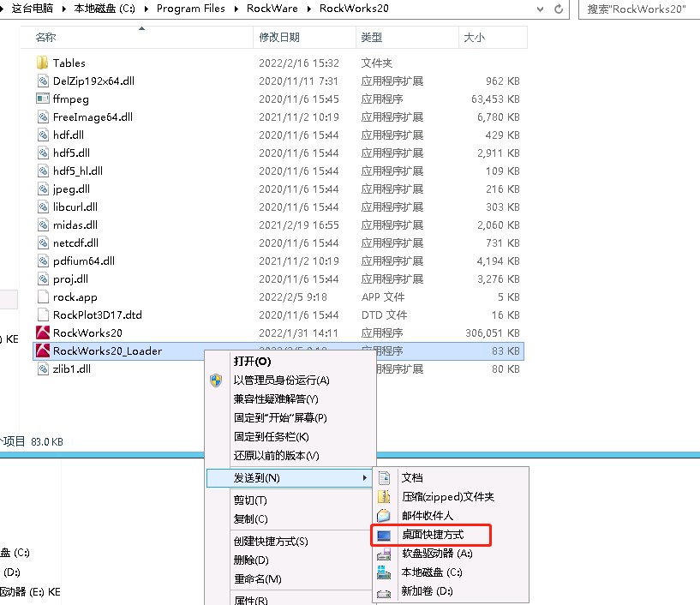Expand arrow after Program Files in breadcrumb

tap(236, 9)
